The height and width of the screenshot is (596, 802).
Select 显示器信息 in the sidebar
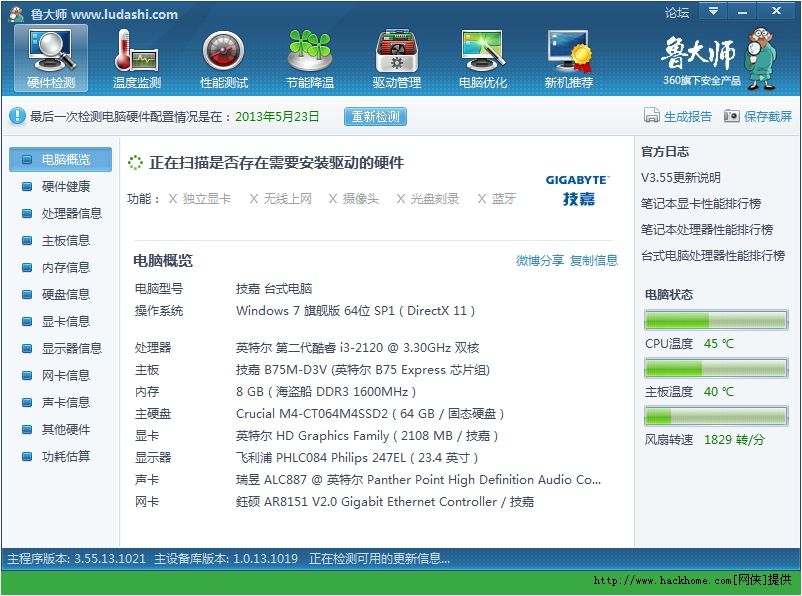60,349
